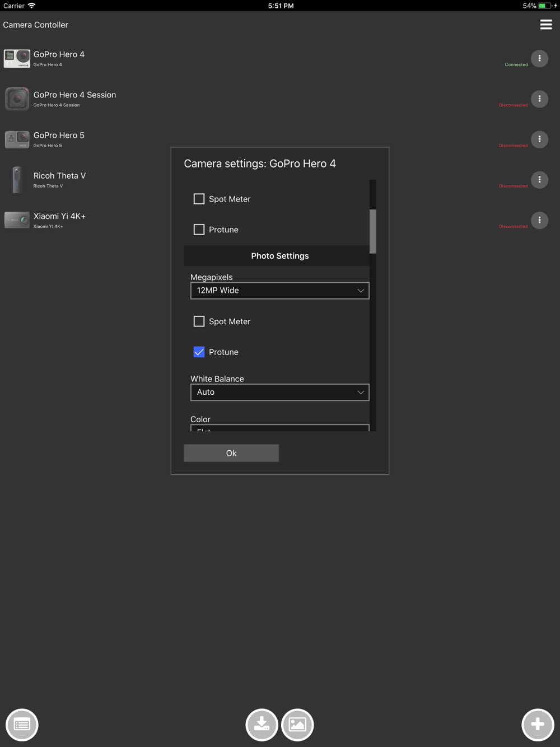560x747 pixels.
Task: Select the "GoPro Hero 4" camera name
Action: point(59,54)
